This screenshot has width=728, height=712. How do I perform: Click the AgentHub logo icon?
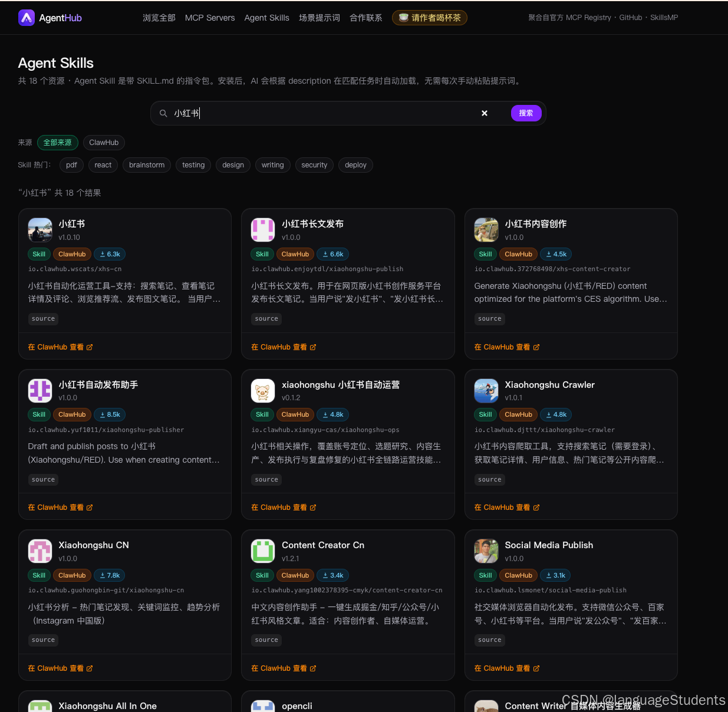point(27,18)
